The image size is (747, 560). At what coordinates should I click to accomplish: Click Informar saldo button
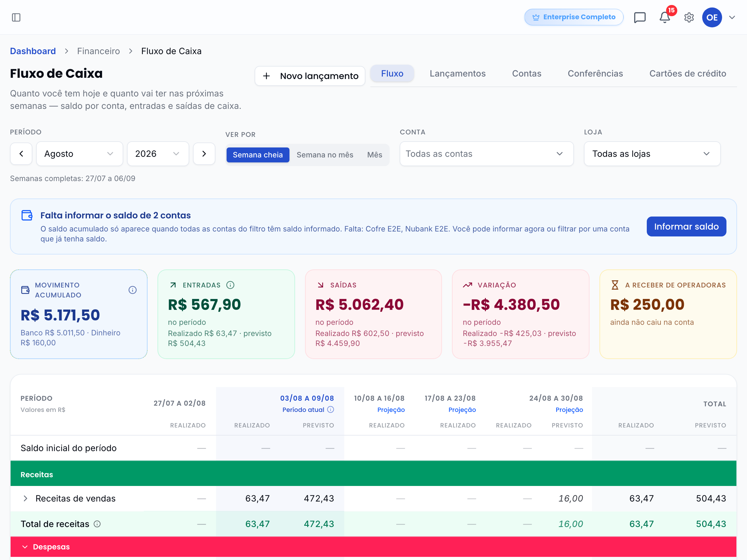pos(686,226)
